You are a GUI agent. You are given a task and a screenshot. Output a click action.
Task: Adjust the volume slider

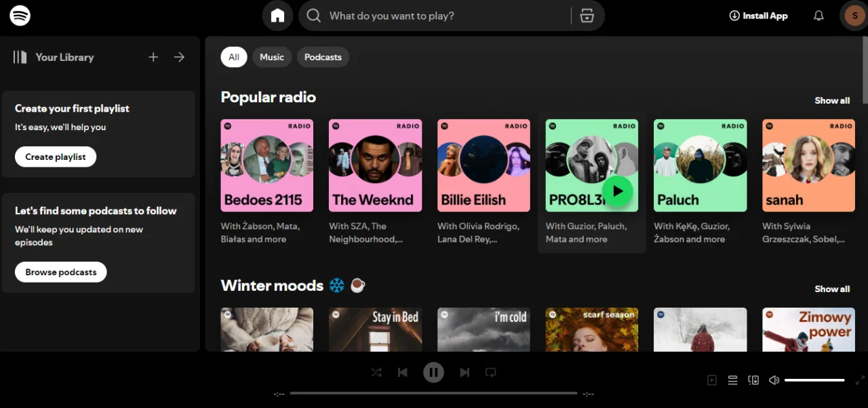pyautogui.click(x=814, y=380)
